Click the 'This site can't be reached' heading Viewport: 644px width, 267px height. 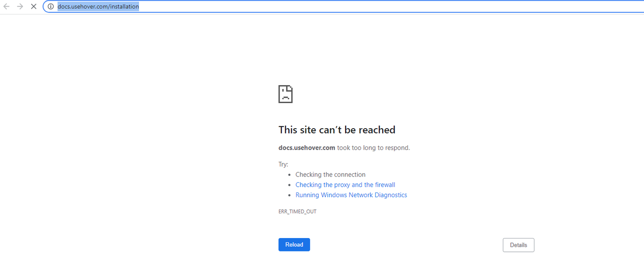point(337,130)
